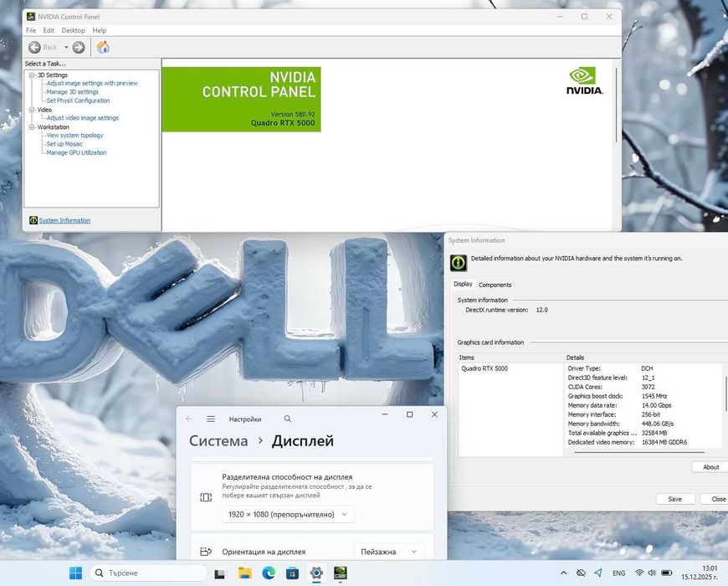Open the Home icon in NVIDIA toolbar
The height and width of the screenshot is (586, 728).
103,47
